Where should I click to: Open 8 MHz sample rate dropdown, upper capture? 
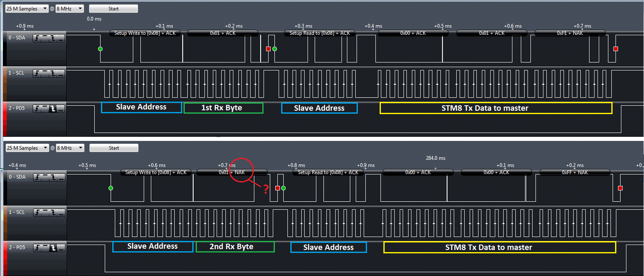(x=70, y=9)
